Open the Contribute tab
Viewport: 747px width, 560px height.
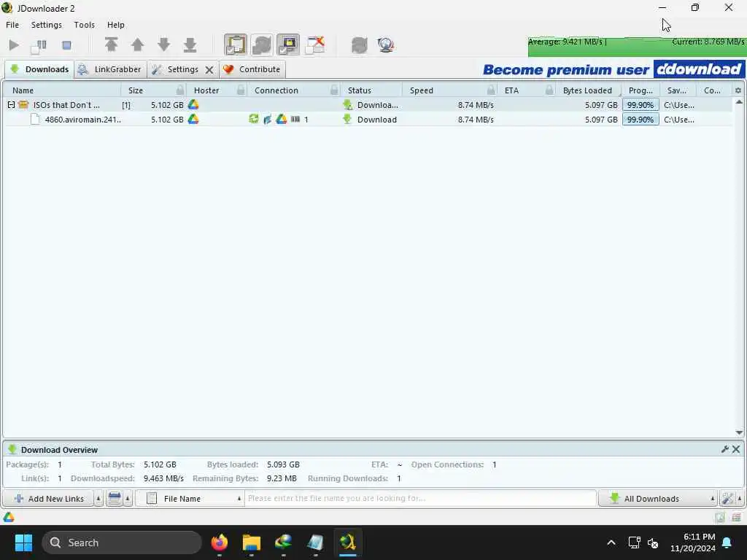(x=252, y=69)
